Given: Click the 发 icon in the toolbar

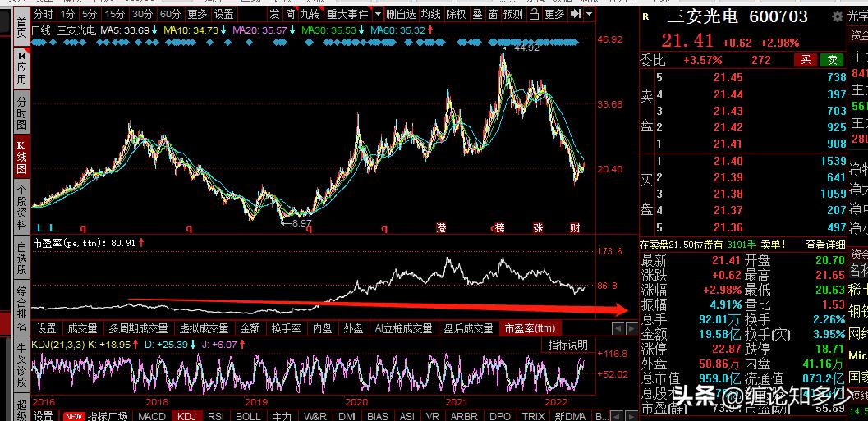Looking at the screenshot, I should (274, 14).
